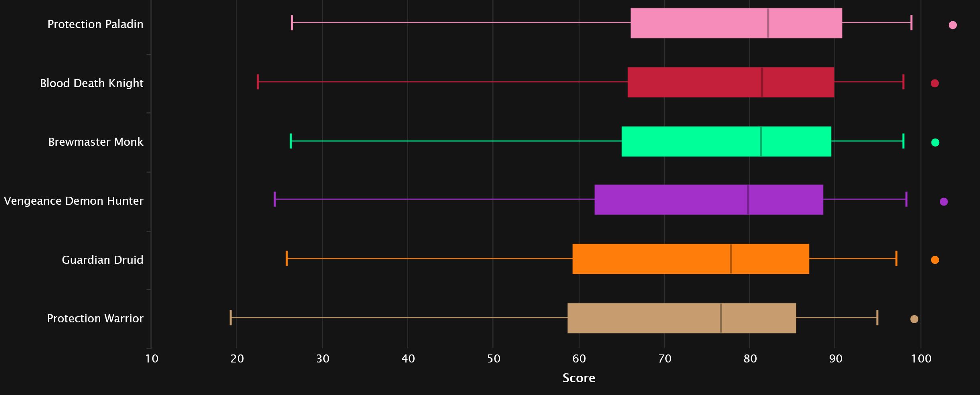Select the Protection Warrior label text
This screenshot has height=395, width=980.
[x=95, y=319]
